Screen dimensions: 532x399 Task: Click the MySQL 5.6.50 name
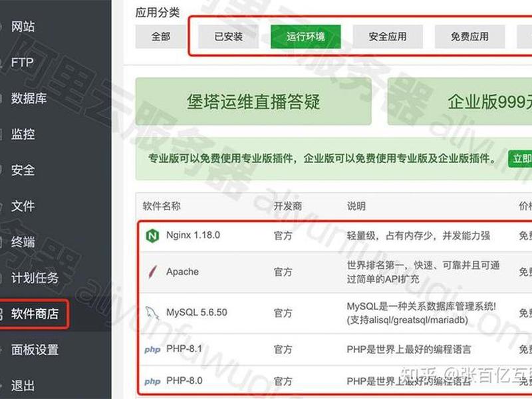coord(197,313)
